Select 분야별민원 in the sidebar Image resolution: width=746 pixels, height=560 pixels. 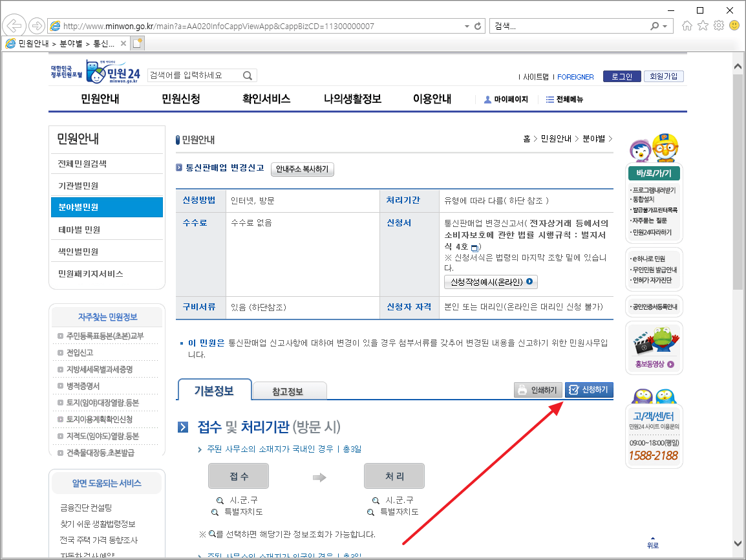click(107, 208)
